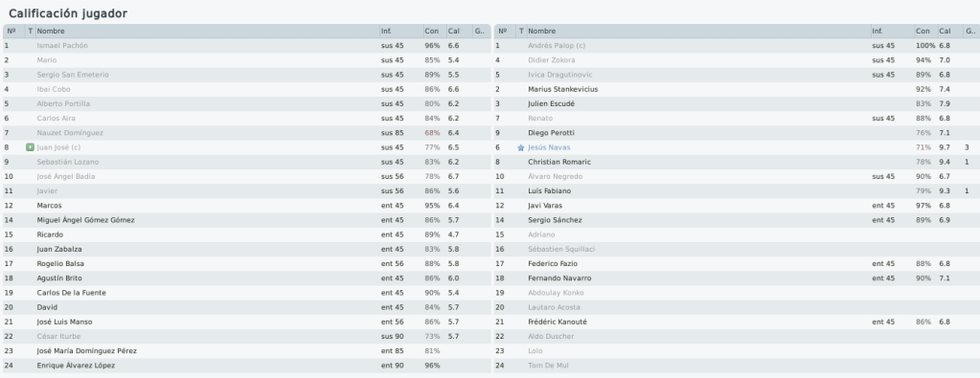Open player Christian Romaric
This screenshot has height=378, width=980.
pos(558,162)
